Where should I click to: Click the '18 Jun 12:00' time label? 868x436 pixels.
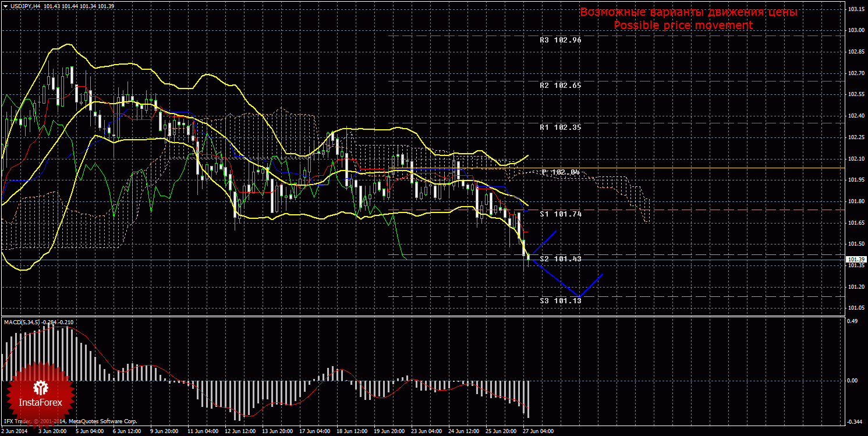(x=352, y=431)
